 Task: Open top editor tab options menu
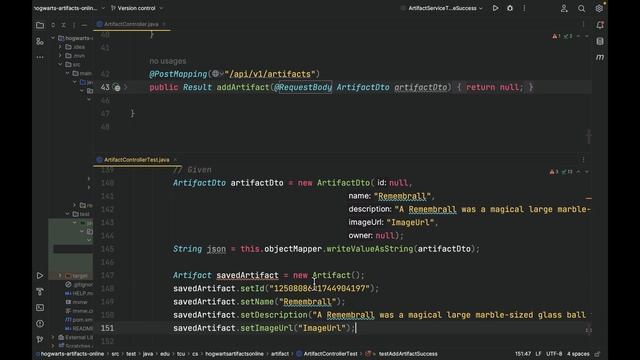583,24
